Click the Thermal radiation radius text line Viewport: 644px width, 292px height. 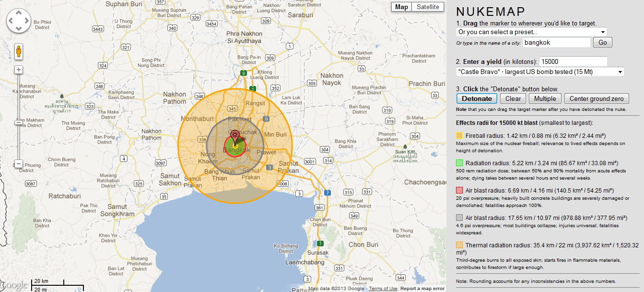547,248
